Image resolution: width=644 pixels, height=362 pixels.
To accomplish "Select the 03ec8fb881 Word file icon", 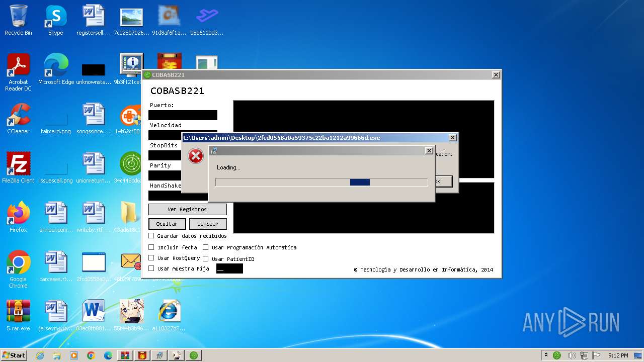I will click(x=93, y=316).
